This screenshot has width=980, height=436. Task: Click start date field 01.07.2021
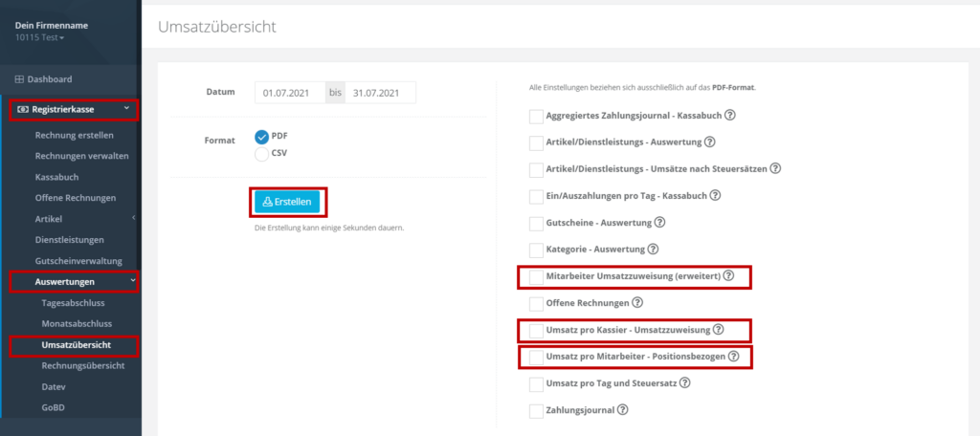click(290, 93)
